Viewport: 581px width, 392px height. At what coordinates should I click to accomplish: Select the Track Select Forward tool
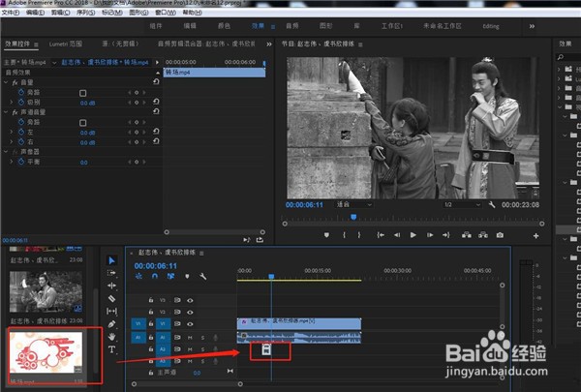coord(111,273)
